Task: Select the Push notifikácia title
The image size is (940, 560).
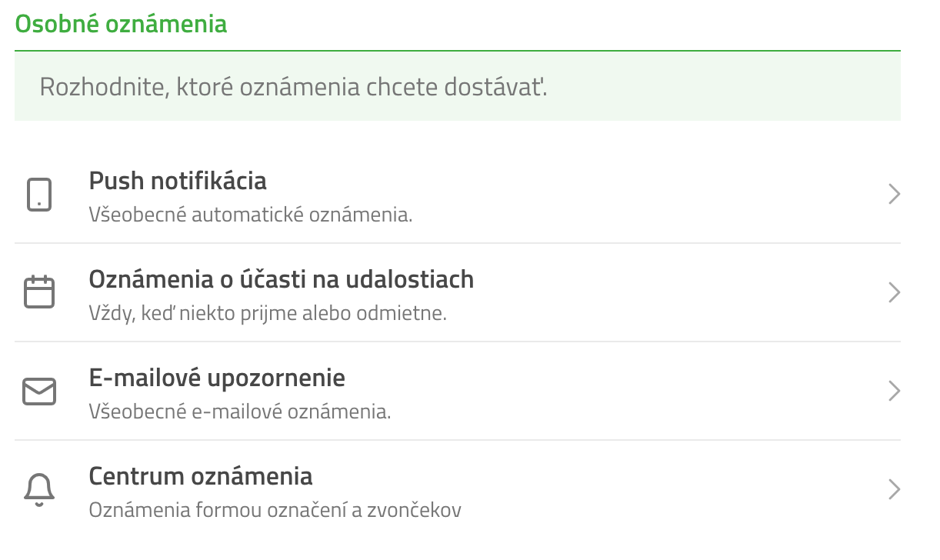Action: tap(178, 181)
